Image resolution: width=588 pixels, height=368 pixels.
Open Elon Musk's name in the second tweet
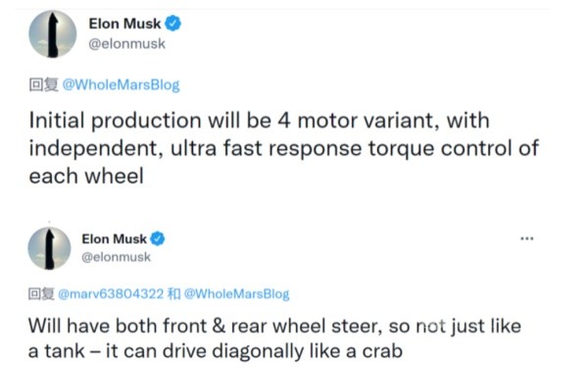114,238
